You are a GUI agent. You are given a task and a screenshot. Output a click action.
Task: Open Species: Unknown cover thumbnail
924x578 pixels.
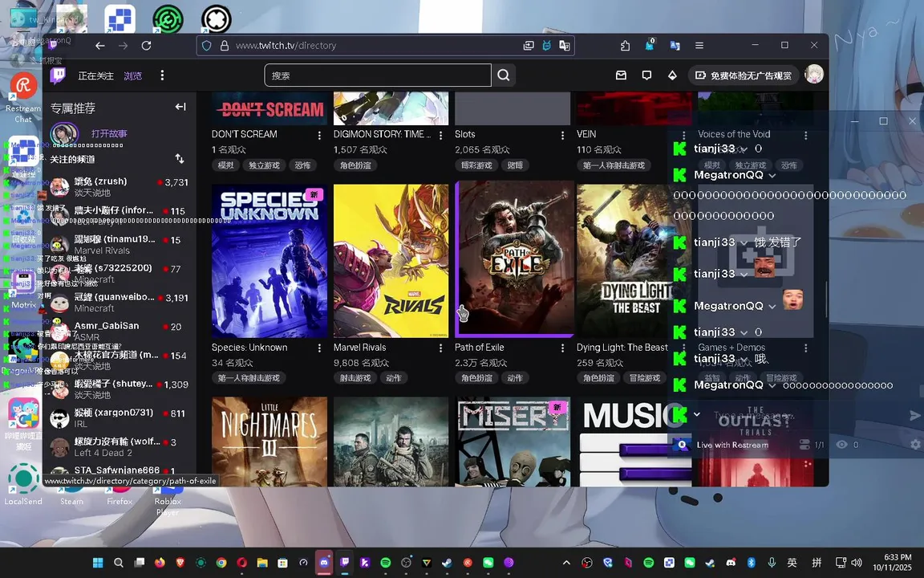pyautogui.click(x=269, y=261)
